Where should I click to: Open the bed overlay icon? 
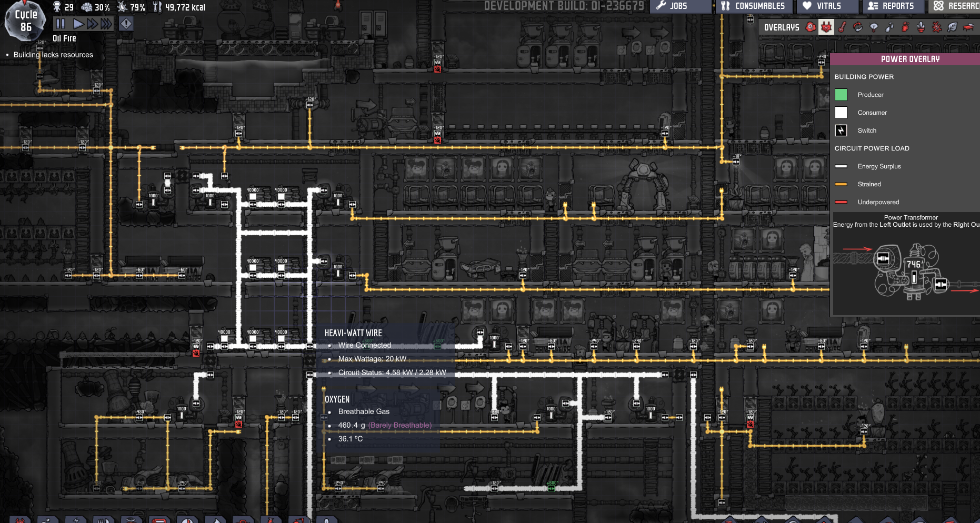pyautogui.click(x=968, y=27)
